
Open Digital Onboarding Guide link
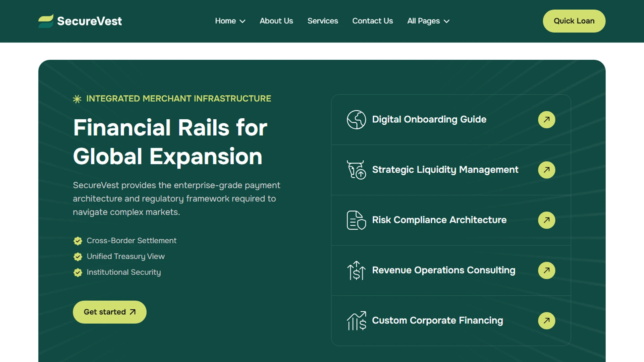(x=429, y=119)
